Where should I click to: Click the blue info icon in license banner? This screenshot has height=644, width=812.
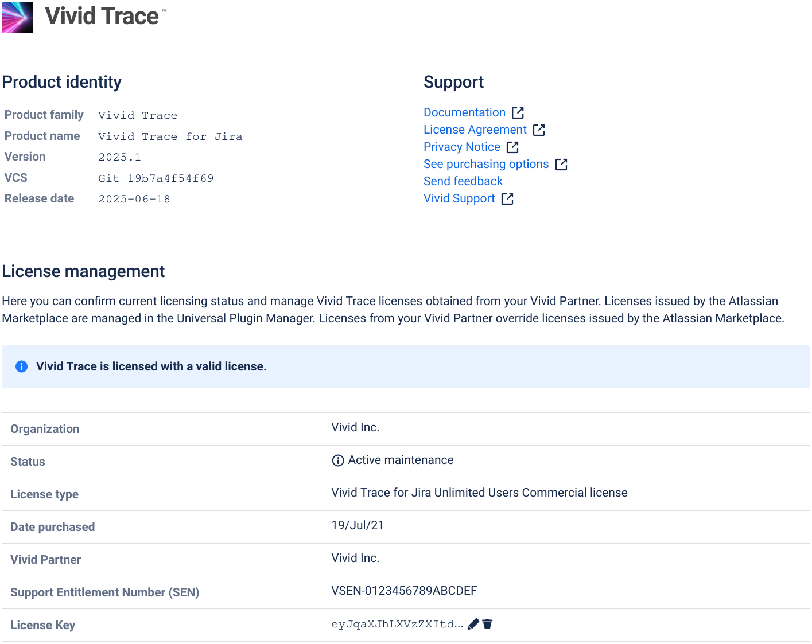tap(21, 366)
